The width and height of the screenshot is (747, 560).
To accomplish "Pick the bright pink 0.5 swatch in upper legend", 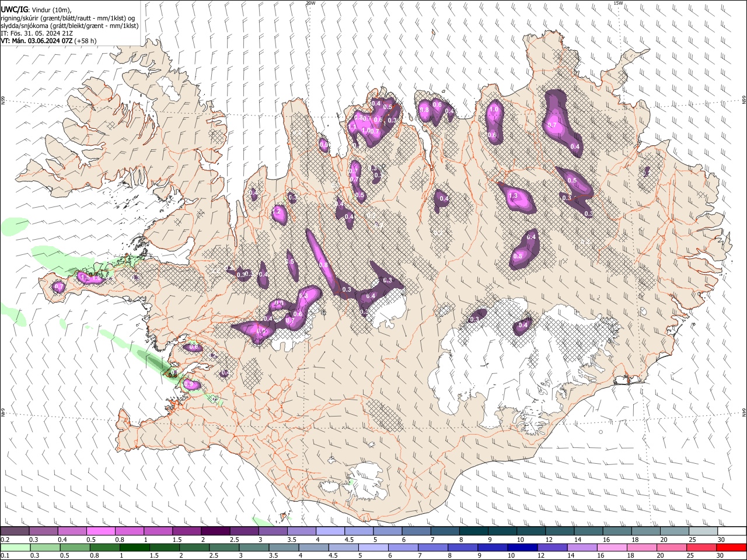I will tap(100, 531).
